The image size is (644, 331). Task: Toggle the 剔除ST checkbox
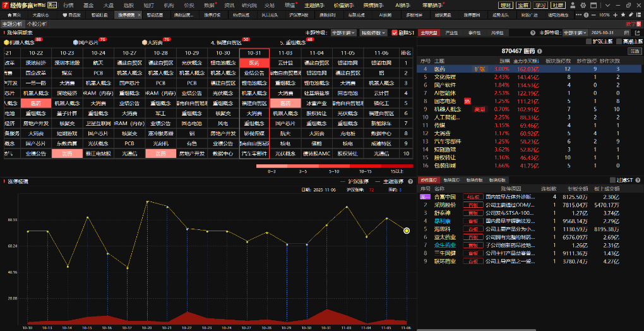click(395, 32)
